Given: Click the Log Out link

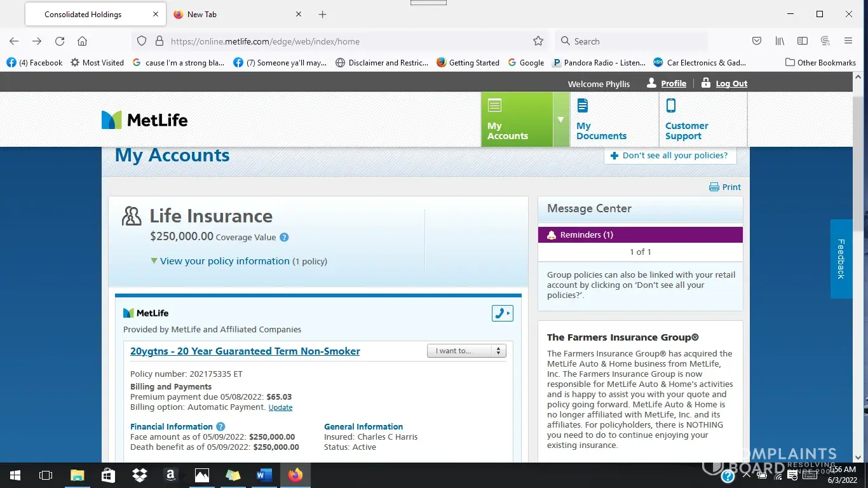Looking at the screenshot, I should [731, 83].
